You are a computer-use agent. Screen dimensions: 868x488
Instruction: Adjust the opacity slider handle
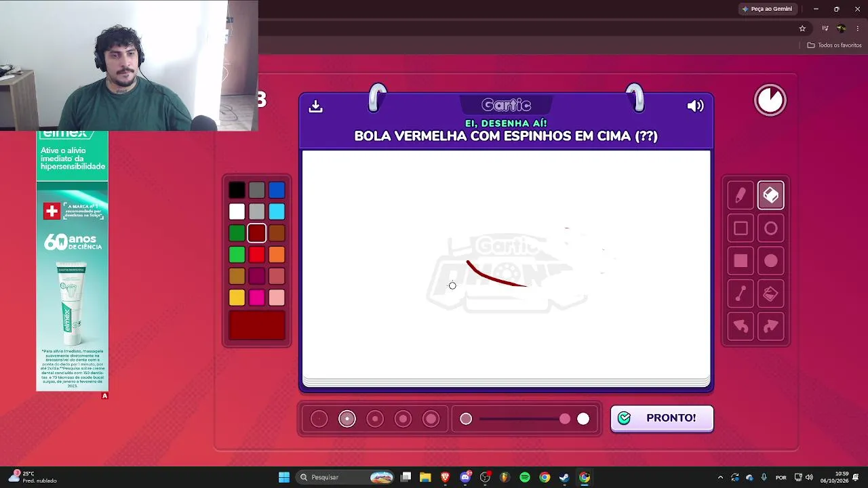565,419
